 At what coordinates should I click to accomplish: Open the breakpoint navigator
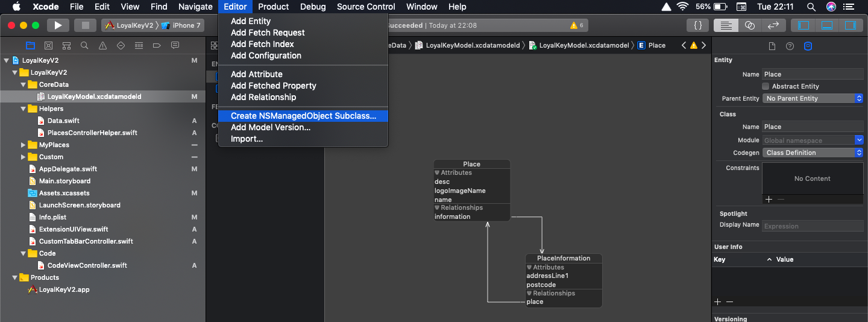coord(157,46)
